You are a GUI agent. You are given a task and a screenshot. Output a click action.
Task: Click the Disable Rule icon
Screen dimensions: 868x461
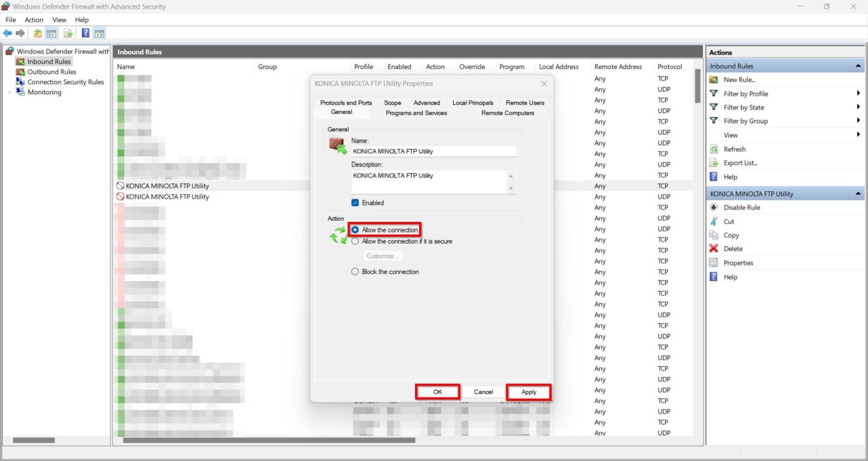(714, 208)
